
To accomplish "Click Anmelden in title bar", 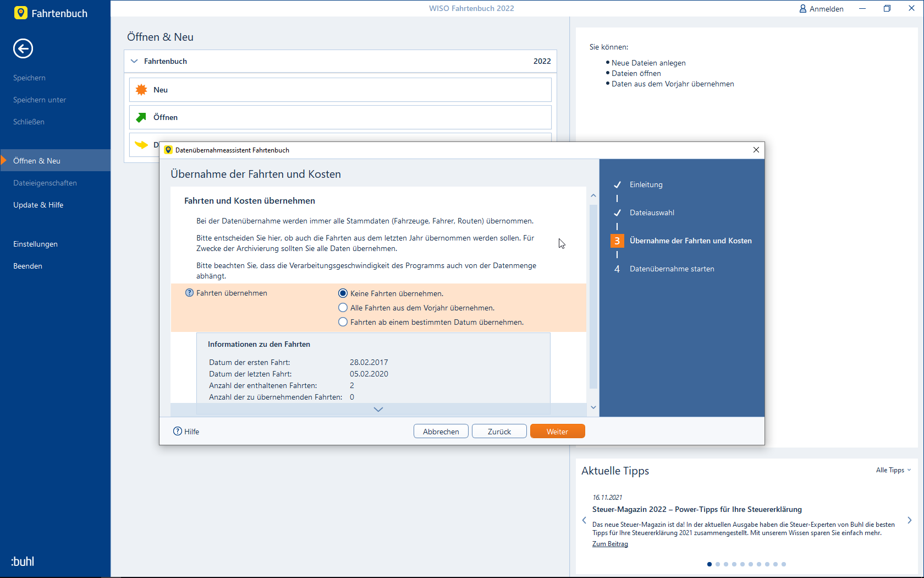I will (826, 9).
